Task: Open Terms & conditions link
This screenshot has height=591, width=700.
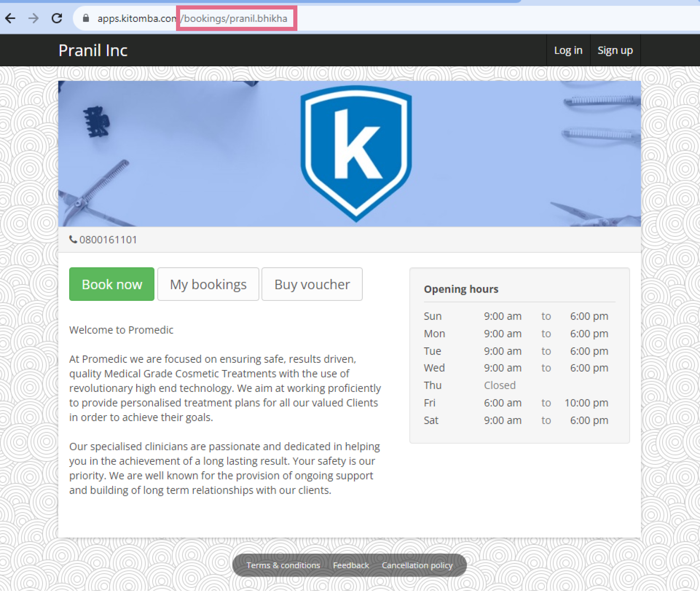Action: (x=283, y=565)
